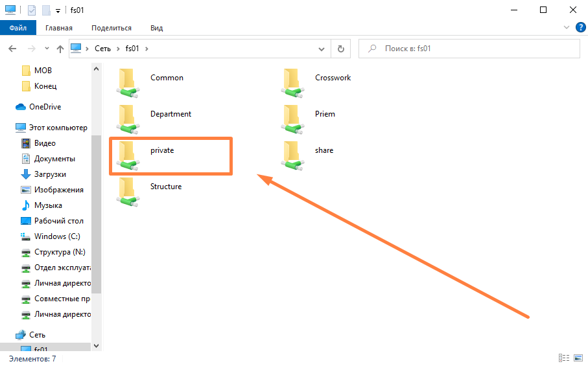
Task: Click the Properties icon in title bar
Action: point(32,10)
